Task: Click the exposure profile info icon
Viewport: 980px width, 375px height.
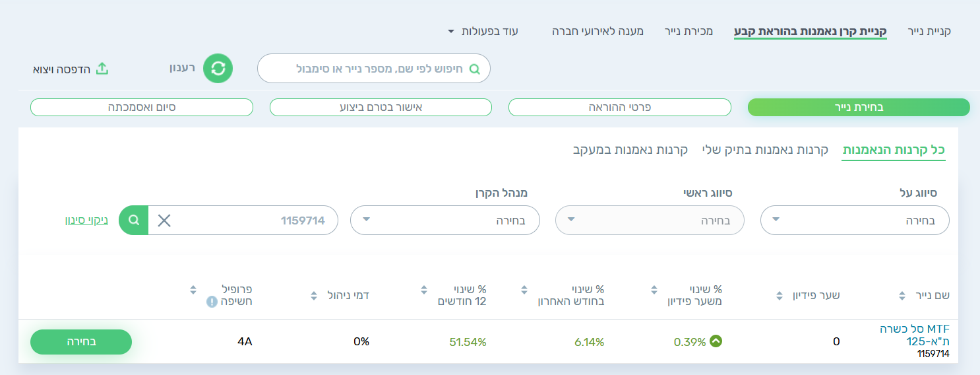Action: tap(212, 302)
